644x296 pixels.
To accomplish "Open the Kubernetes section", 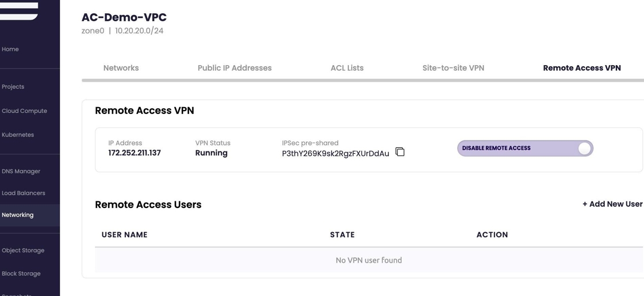I will tap(18, 135).
